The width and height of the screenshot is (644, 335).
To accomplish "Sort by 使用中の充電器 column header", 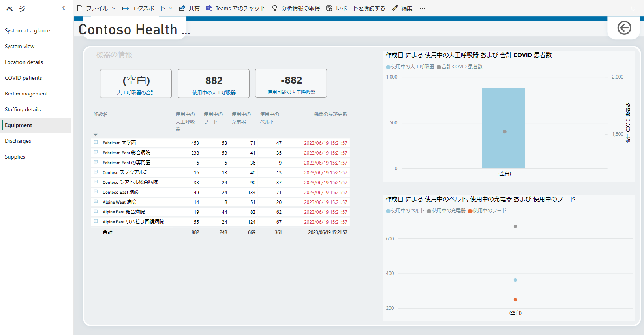I will point(241,118).
